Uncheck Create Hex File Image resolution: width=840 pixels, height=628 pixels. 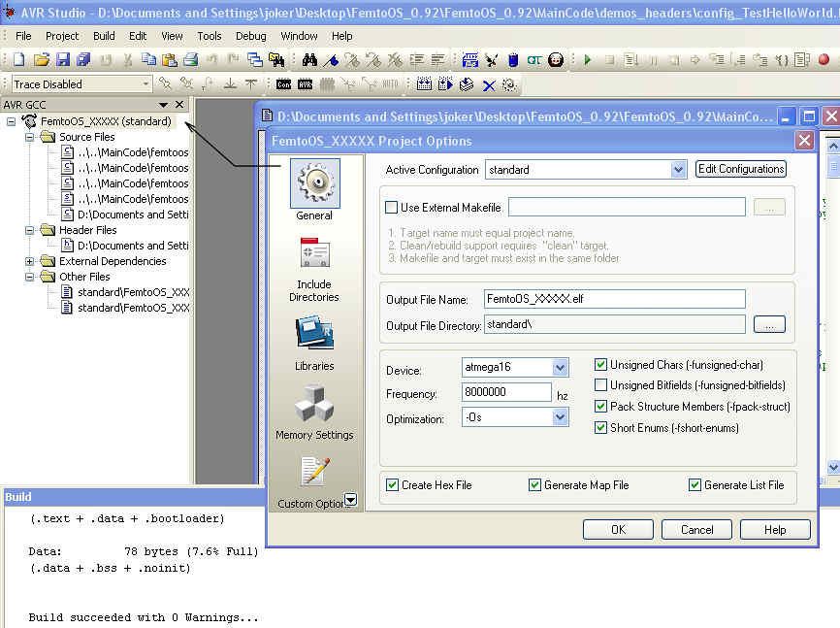tap(392, 484)
